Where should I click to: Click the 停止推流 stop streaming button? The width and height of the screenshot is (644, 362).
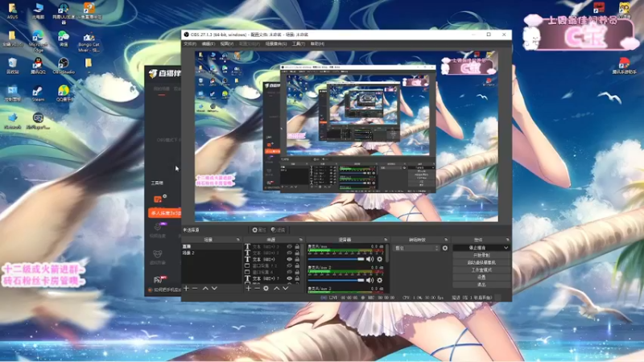tap(477, 248)
